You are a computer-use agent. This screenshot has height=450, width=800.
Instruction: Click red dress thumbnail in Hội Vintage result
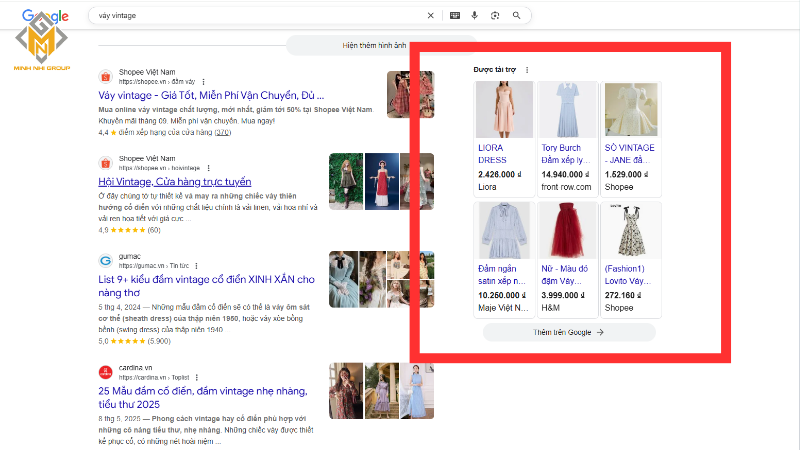click(382, 182)
